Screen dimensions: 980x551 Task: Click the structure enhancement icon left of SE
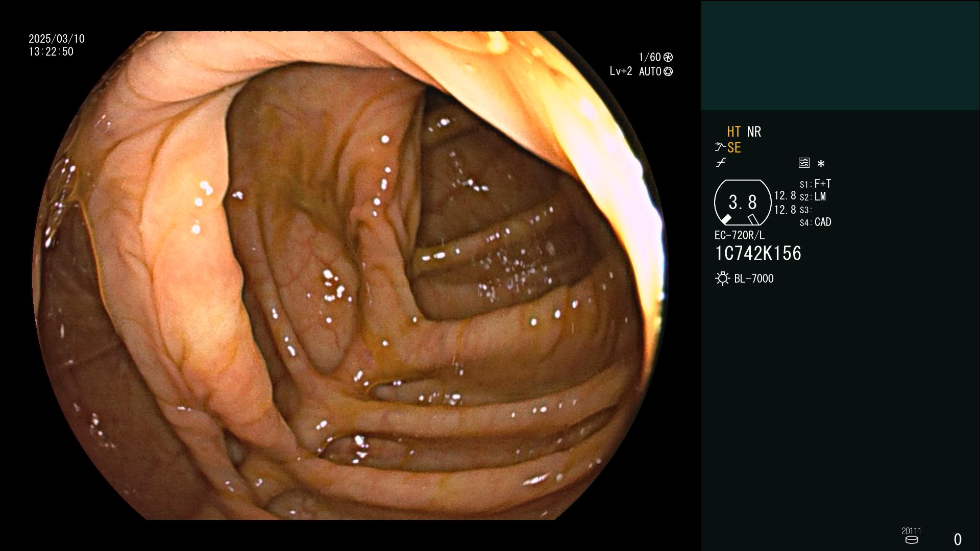[x=720, y=147]
